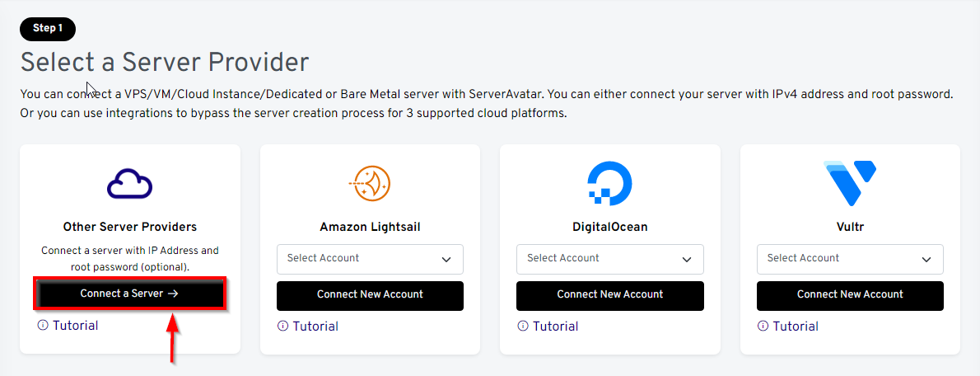Connect New Account for Amazon Lightsail
The height and width of the screenshot is (376, 980).
point(370,295)
